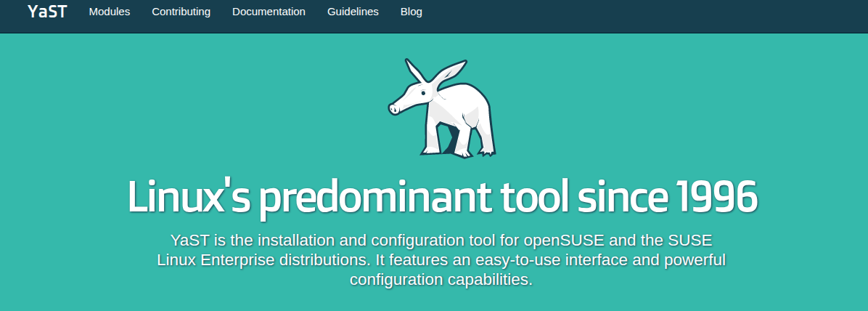This screenshot has width=868, height=311.
Task: Open the Documentation link
Action: point(269,12)
